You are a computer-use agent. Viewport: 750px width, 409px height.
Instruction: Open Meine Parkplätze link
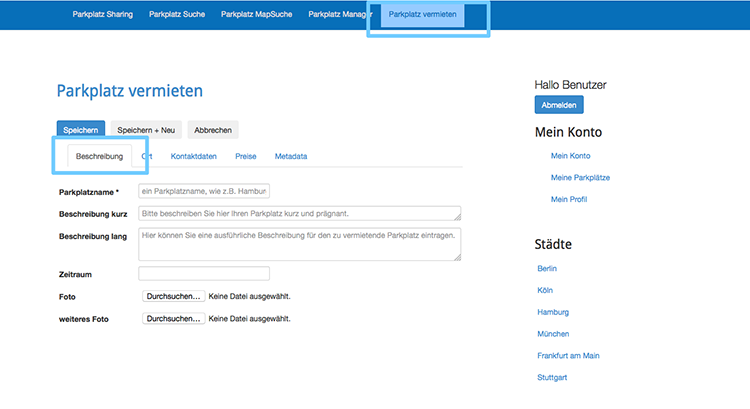(x=580, y=177)
